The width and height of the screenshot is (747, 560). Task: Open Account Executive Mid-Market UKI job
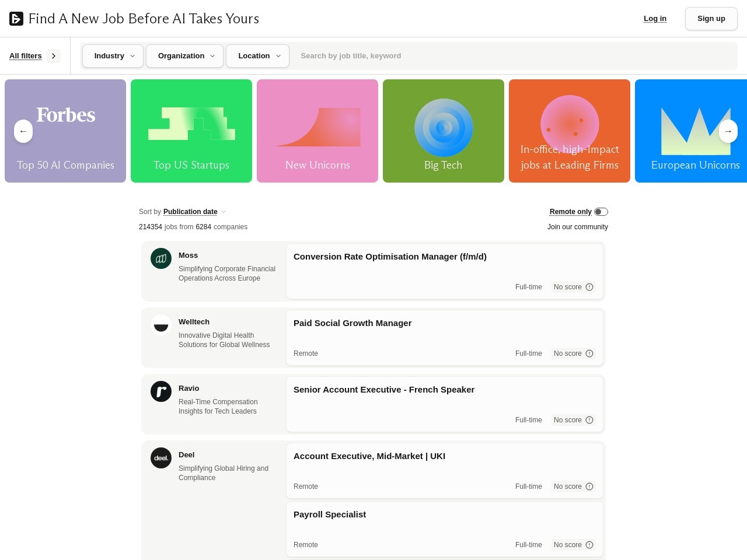click(x=445, y=471)
